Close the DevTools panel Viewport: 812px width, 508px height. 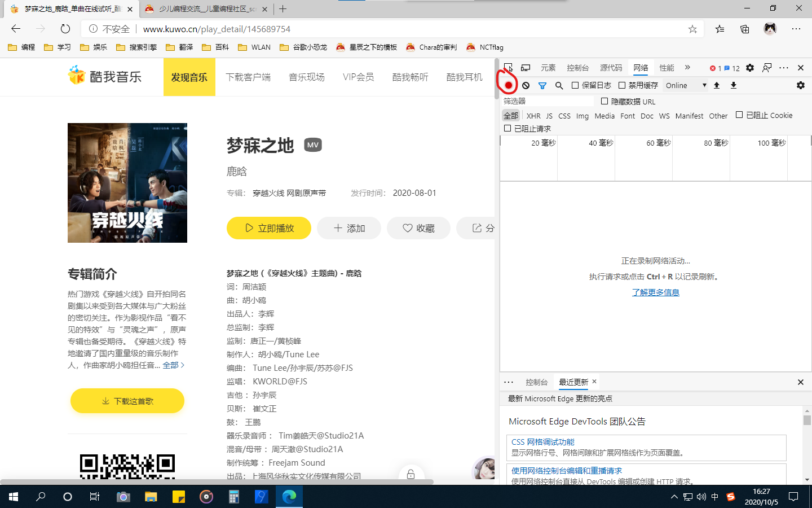[801, 68]
